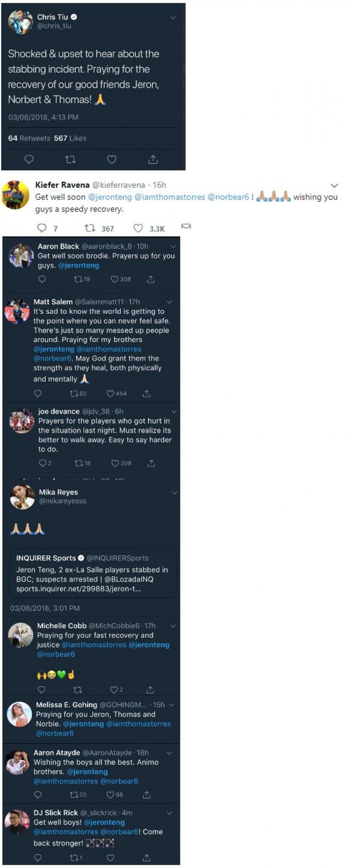349x868 pixels.
Task: Open dropdown arrow on Chris Tiu's tweet
Action: click(173, 17)
